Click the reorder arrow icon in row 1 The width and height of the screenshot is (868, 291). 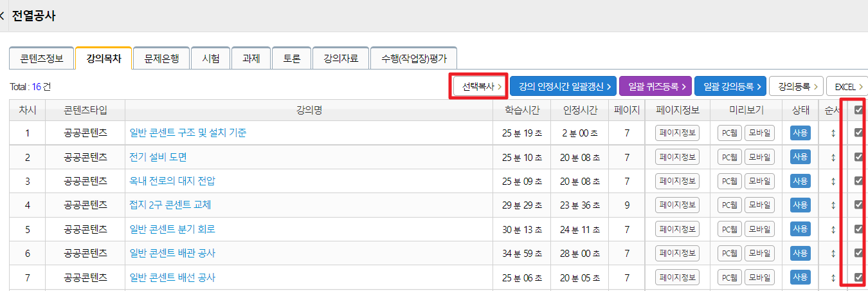[x=833, y=133]
